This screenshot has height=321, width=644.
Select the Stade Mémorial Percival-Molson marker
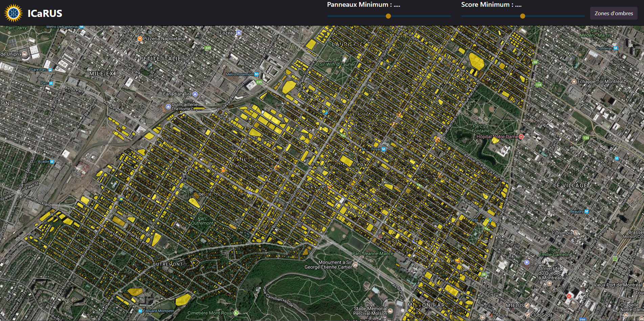pyautogui.click(x=391, y=311)
